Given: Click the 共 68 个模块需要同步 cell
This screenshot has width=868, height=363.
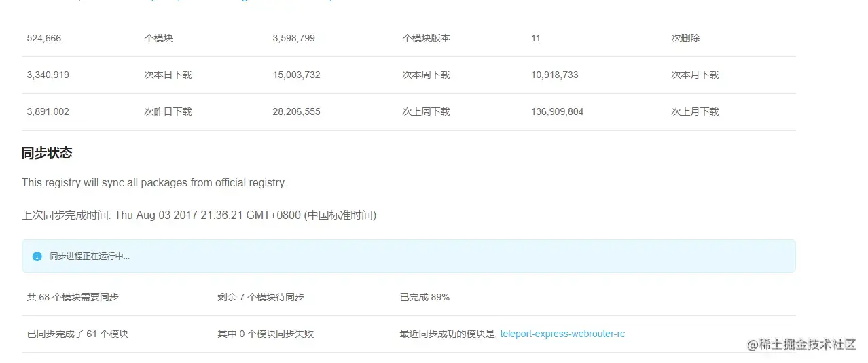Looking at the screenshot, I should (73, 297).
